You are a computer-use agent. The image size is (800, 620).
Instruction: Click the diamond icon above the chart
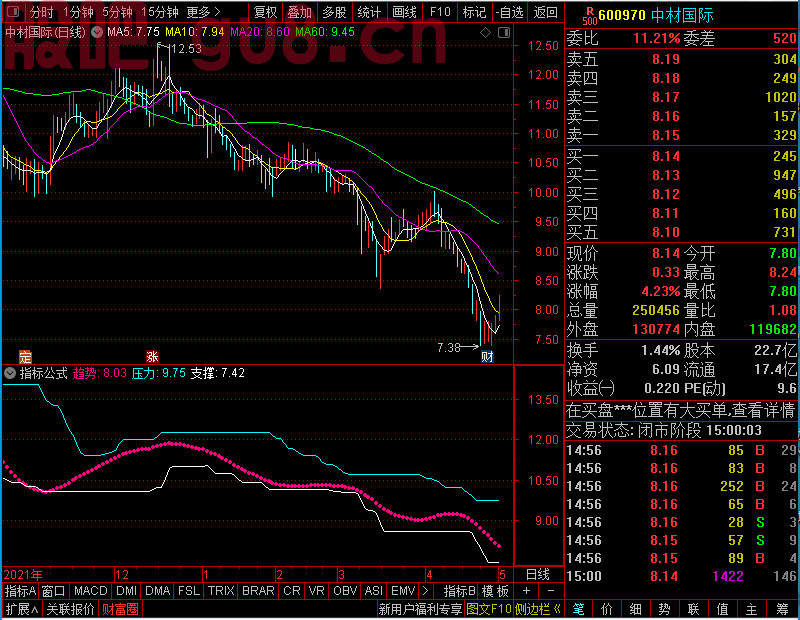pos(485,33)
